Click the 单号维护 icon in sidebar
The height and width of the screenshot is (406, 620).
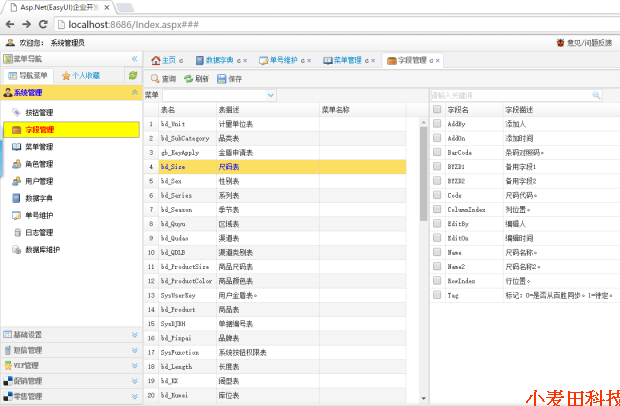click(16, 215)
